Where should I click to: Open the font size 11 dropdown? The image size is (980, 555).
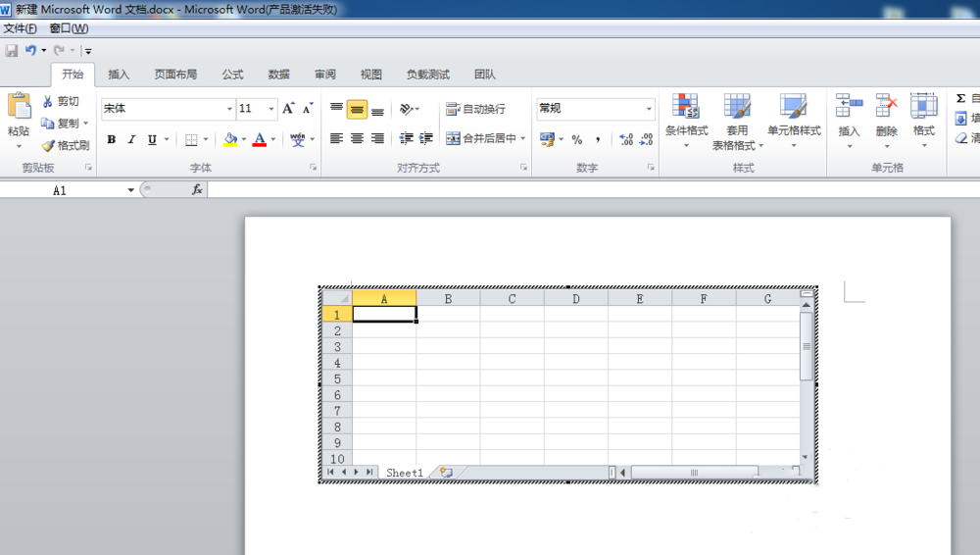coord(271,109)
